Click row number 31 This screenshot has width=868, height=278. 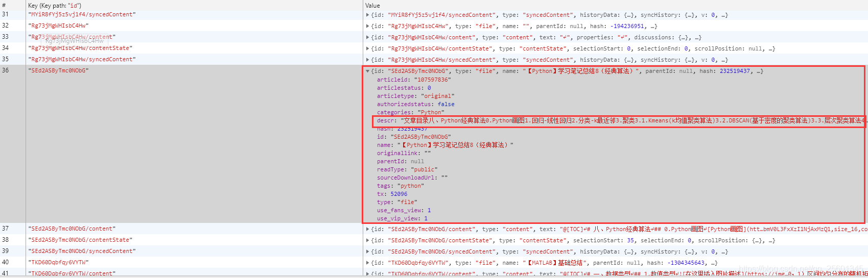pos(5,14)
